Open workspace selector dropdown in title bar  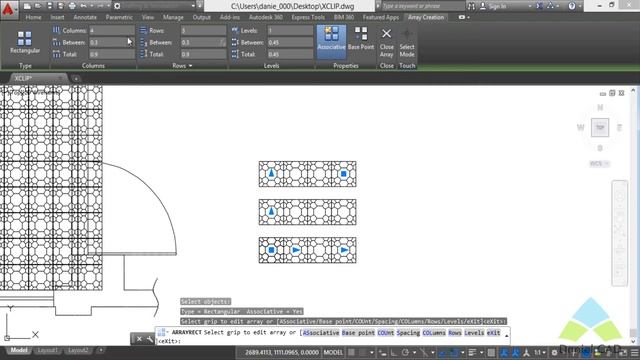coord(193,6)
